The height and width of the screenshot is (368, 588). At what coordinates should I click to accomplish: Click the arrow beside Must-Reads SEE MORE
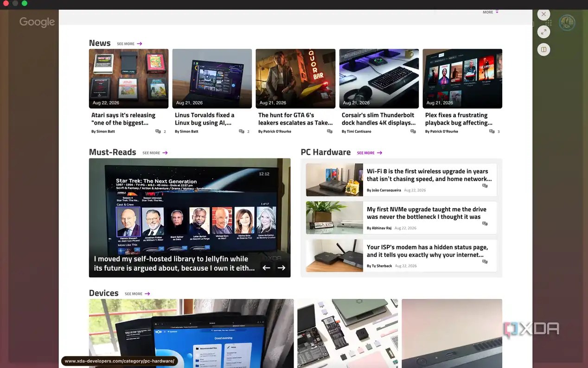coord(165,152)
